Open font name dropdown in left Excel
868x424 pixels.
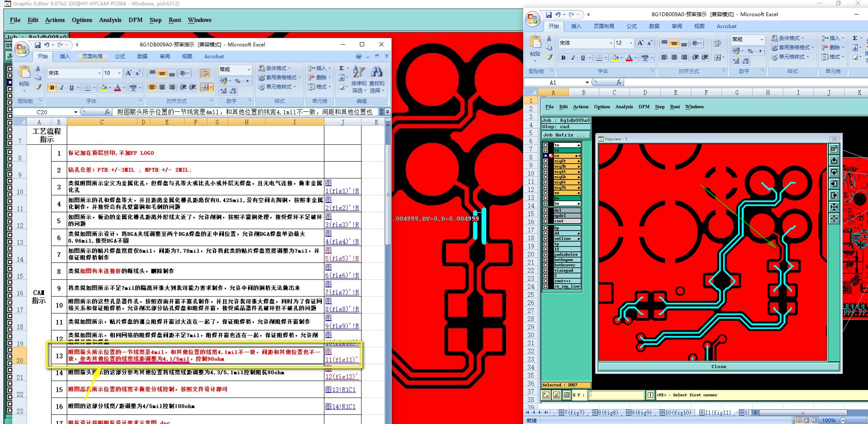[99, 73]
